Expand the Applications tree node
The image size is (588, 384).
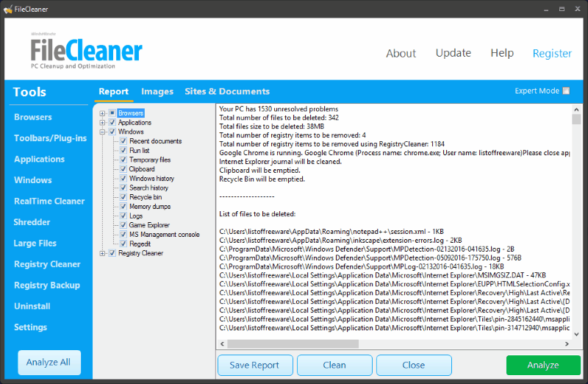click(102, 122)
